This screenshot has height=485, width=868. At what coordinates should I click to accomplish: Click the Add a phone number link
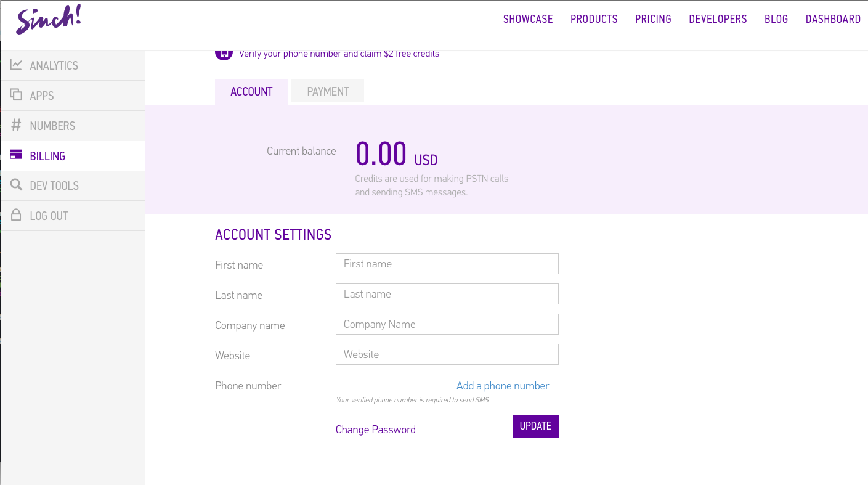503,386
